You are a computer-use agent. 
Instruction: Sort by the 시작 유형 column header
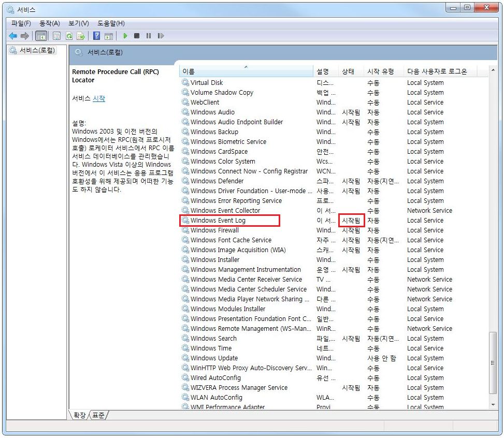pyautogui.click(x=384, y=71)
